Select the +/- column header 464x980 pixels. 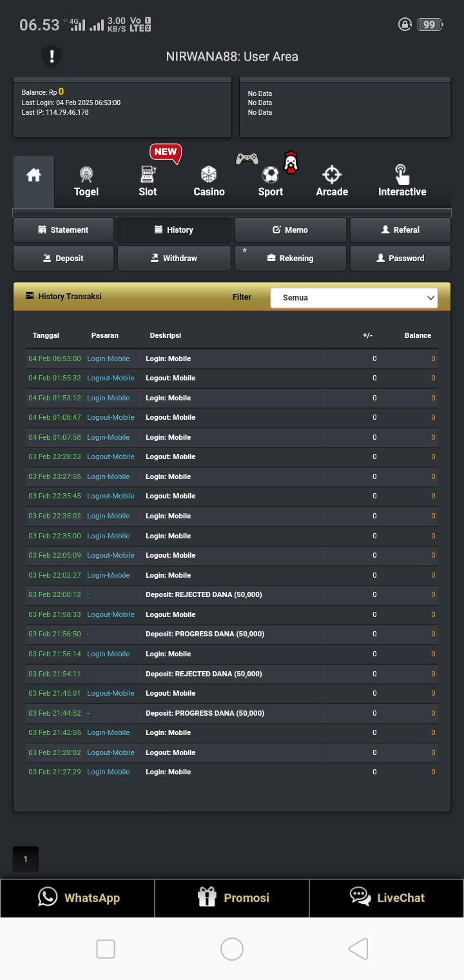click(x=367, y=335)
